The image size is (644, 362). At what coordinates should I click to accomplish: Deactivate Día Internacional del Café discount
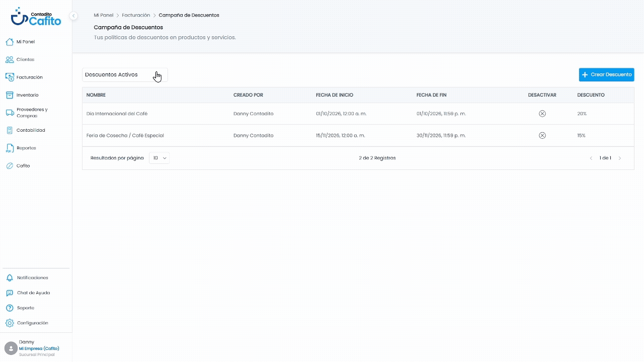[x=542, y=114]
